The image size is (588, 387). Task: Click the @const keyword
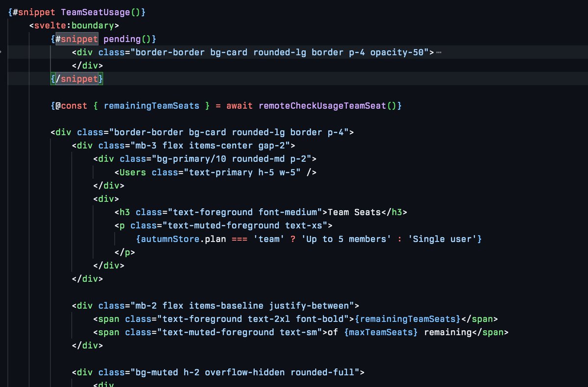coord(71,105)
